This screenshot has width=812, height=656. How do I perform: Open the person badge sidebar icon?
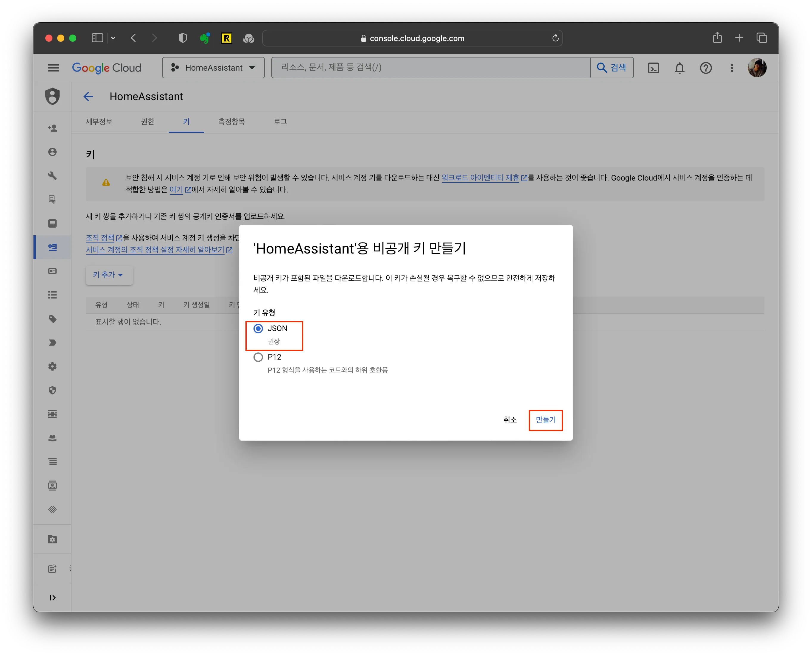[x=52, y=486]
